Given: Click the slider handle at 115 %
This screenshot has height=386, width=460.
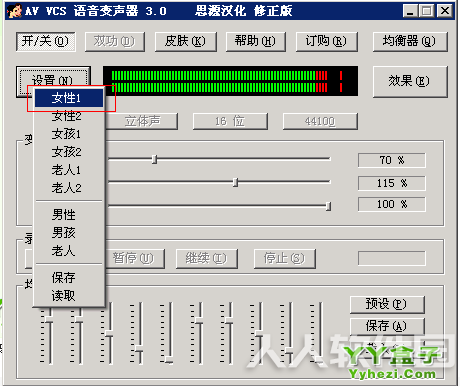Looking at the screenshot, I should point(236,182).
